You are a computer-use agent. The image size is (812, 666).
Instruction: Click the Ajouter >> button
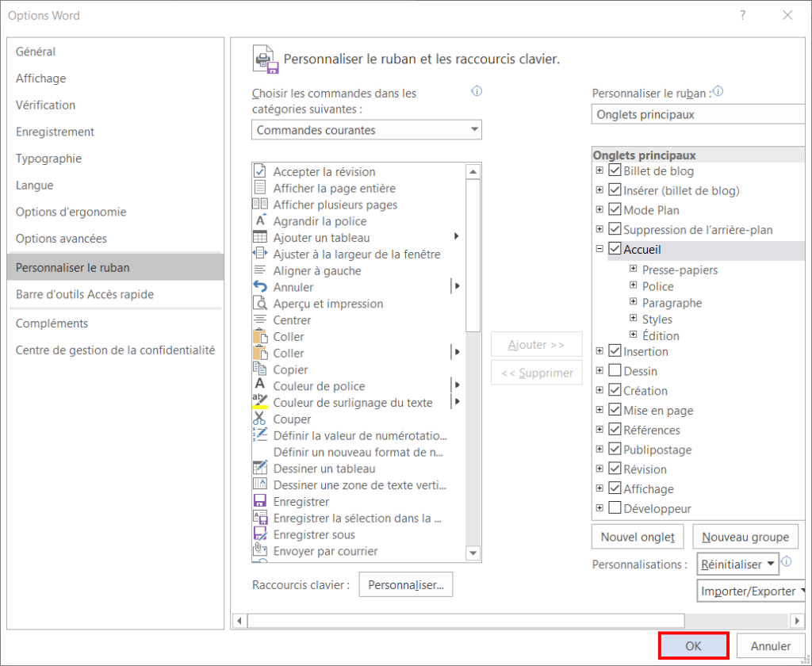point(537,344)
